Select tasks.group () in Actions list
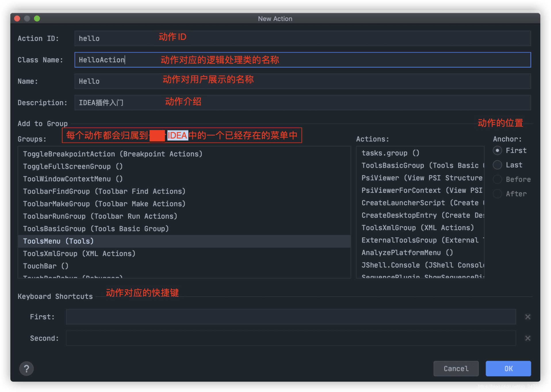Image resolution: width=551 pixels, height=392 pixels. tap(420, 153)
